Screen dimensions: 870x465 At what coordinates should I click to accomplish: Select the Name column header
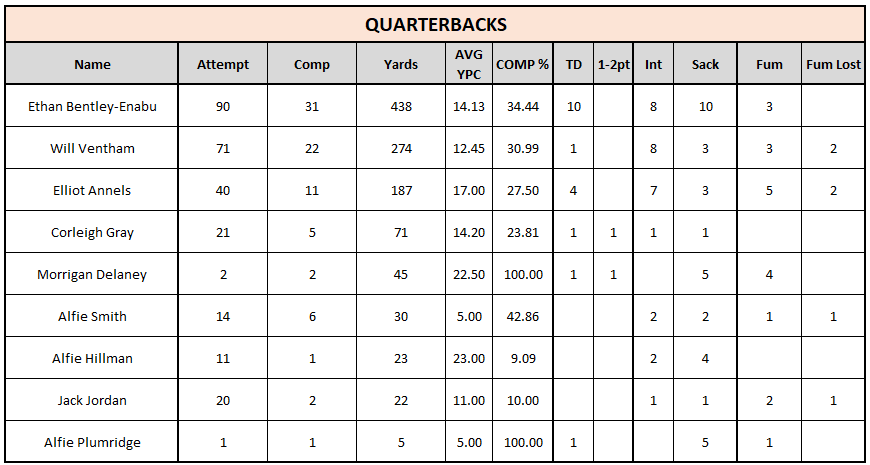point(92,65)
